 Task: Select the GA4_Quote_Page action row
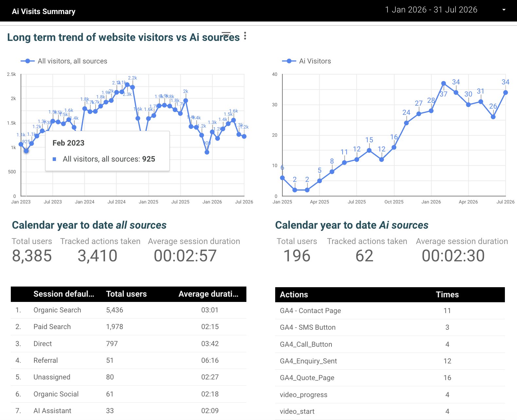click(390, 378)
